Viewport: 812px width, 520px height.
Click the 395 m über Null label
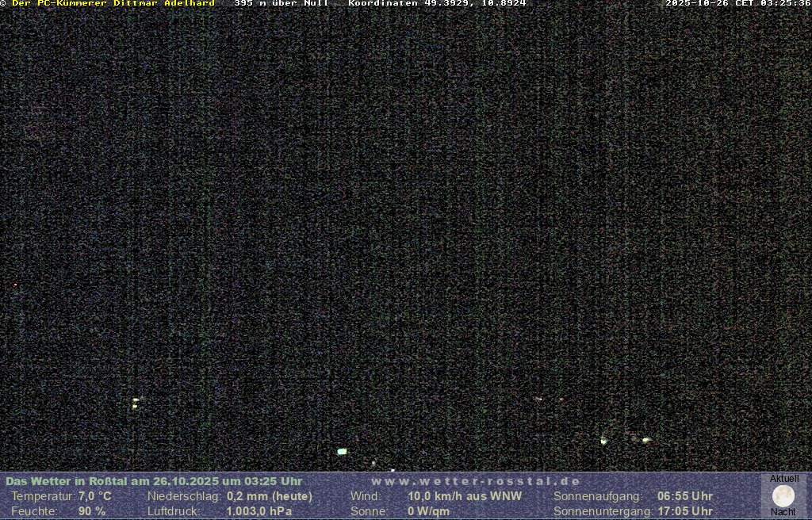[x=281, y=4]
